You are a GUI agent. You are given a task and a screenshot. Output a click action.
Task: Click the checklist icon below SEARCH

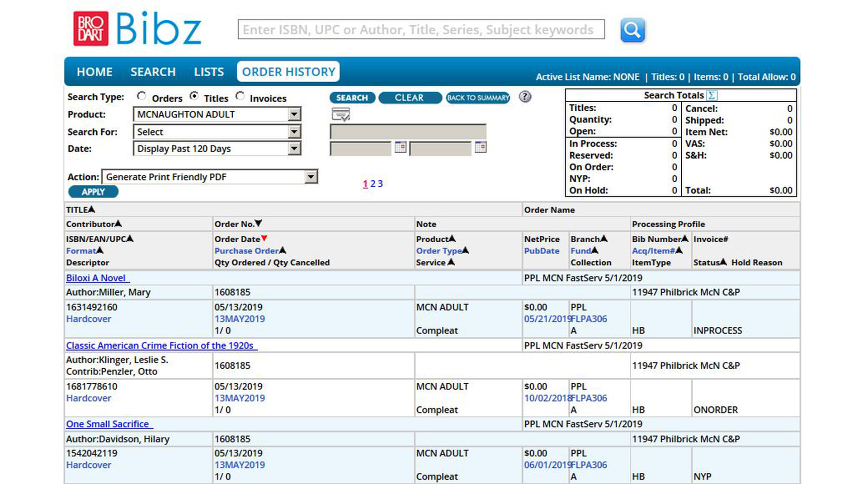pos(341,115)
